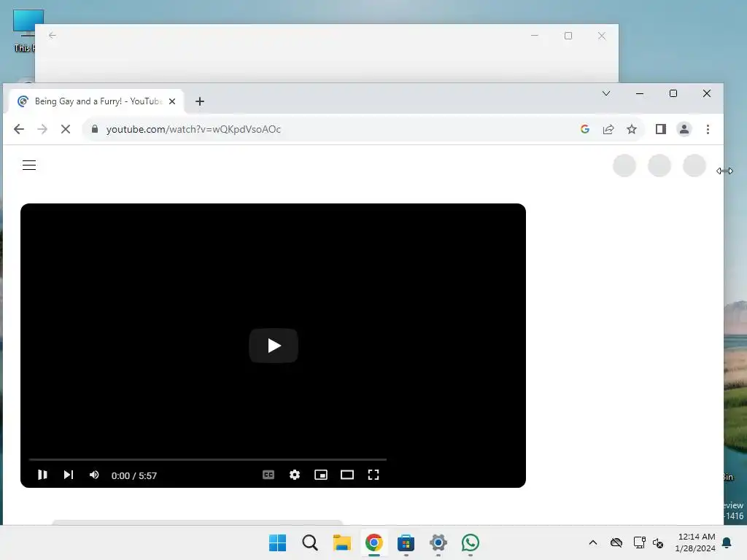Screen dimensions: 747x560
Task: Switch to Chrome on the taskbar
Action: coord(374,542)
